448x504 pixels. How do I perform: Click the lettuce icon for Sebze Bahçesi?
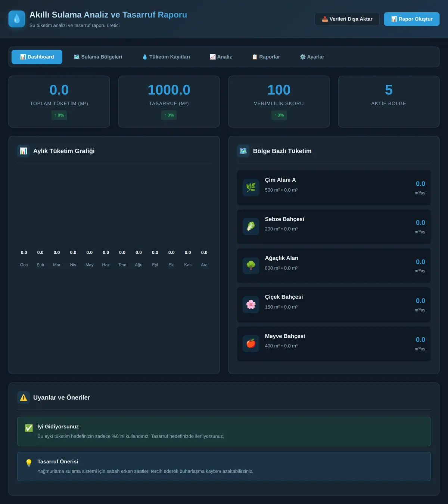click(x=251, y=226)
